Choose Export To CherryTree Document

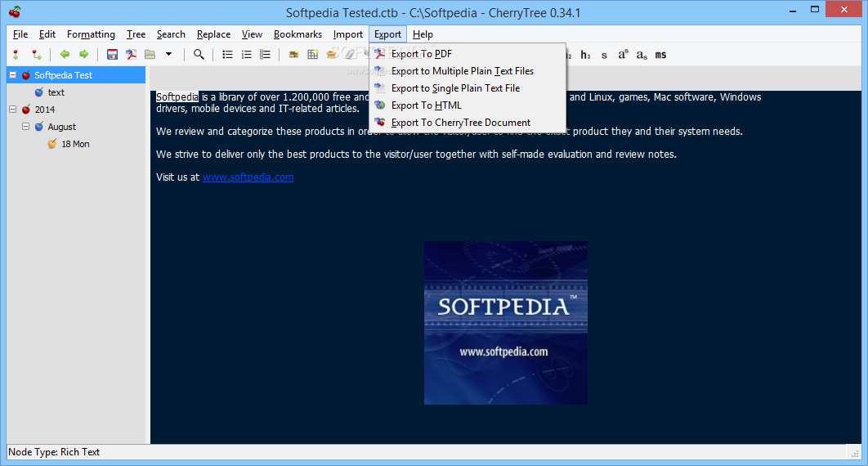(x=468, y=123)
